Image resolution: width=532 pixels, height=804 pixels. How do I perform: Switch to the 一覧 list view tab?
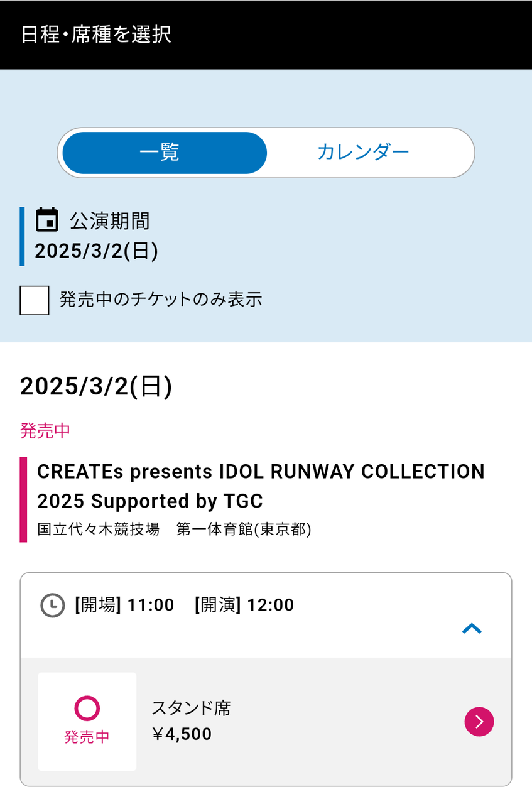coord(165,153)
